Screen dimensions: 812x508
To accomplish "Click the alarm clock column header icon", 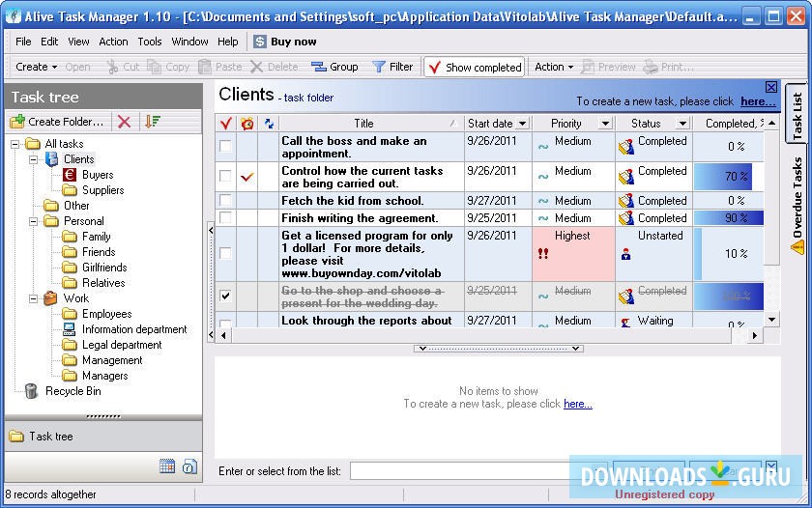I will coord(247,123).
